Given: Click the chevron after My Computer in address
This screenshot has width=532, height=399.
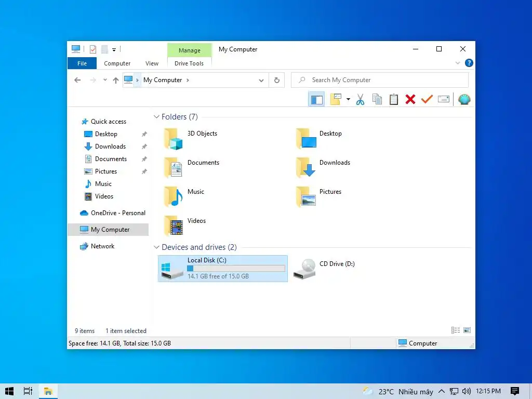Looking at the screenshot, I should click(x=188, y=80).
